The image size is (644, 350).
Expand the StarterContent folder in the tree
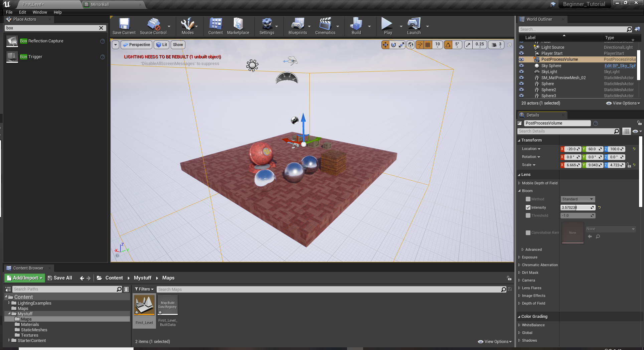(x=9, y=340)
